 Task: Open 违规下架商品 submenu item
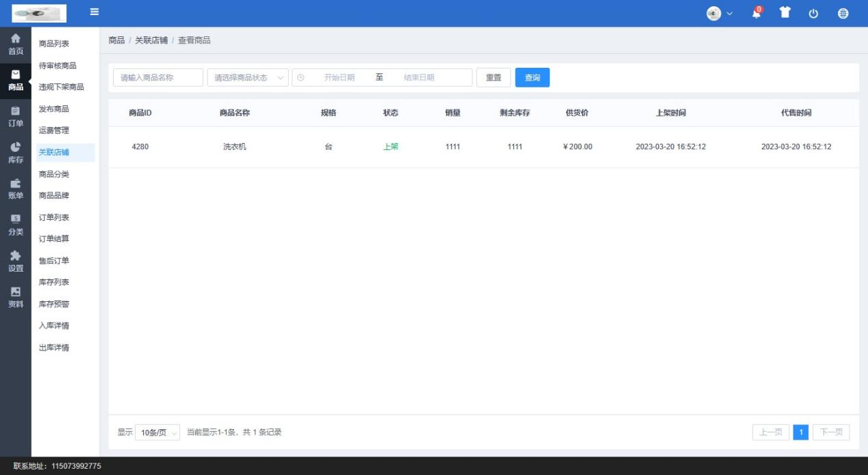62,87
